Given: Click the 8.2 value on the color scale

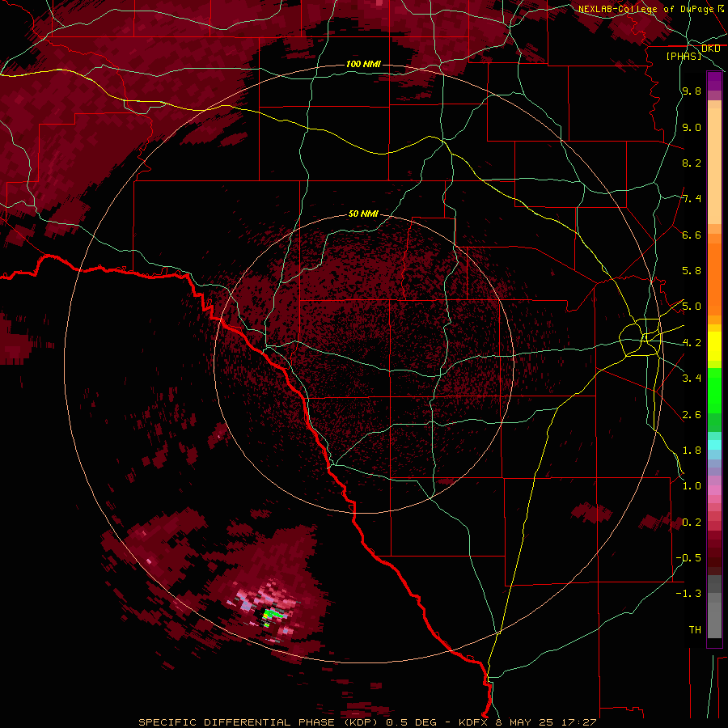Looking at the screenshot, I should (x=692, y=163).
